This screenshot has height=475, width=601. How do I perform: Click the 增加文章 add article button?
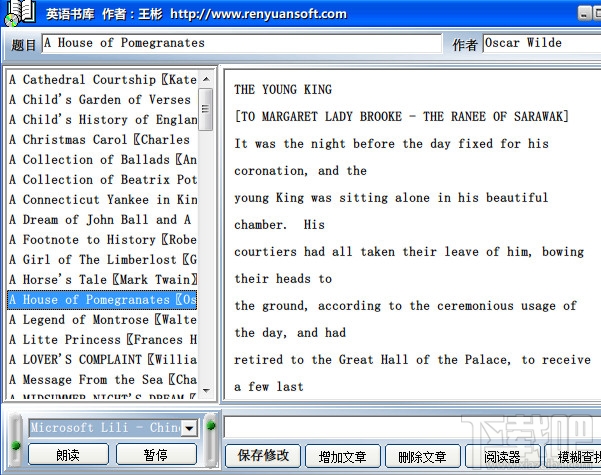click(343, 456)
